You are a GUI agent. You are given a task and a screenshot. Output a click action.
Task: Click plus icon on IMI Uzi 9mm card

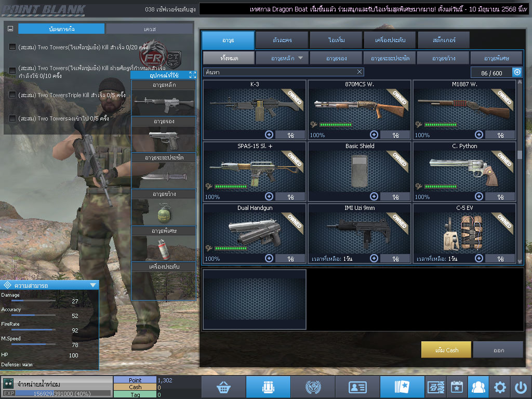pyautogui.click(x=374, y=258)
